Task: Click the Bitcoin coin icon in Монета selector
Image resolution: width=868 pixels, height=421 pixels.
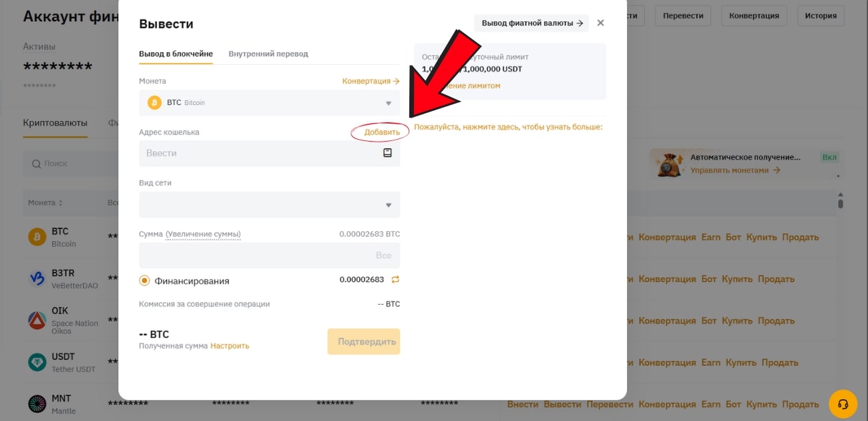Action: [155, 103]
